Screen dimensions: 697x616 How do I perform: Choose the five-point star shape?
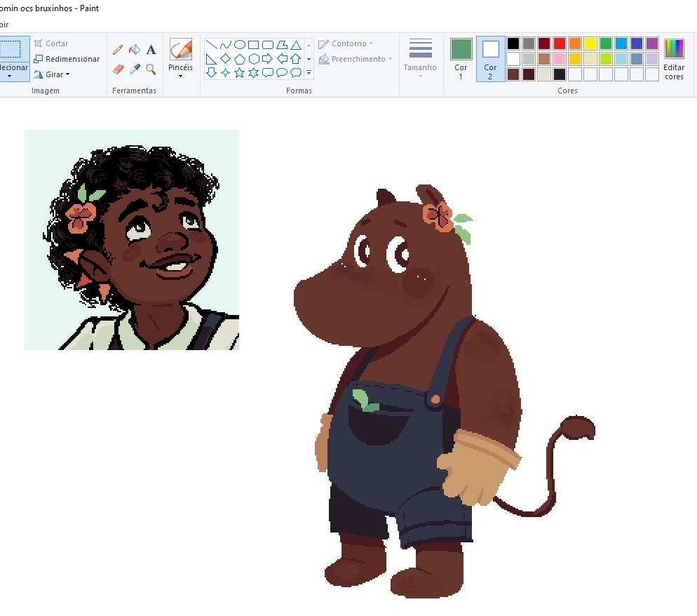coord(239,73)
